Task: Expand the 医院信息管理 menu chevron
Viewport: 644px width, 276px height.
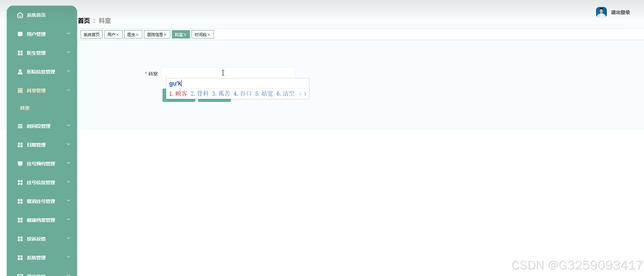Action: click(x=69, y=71)
